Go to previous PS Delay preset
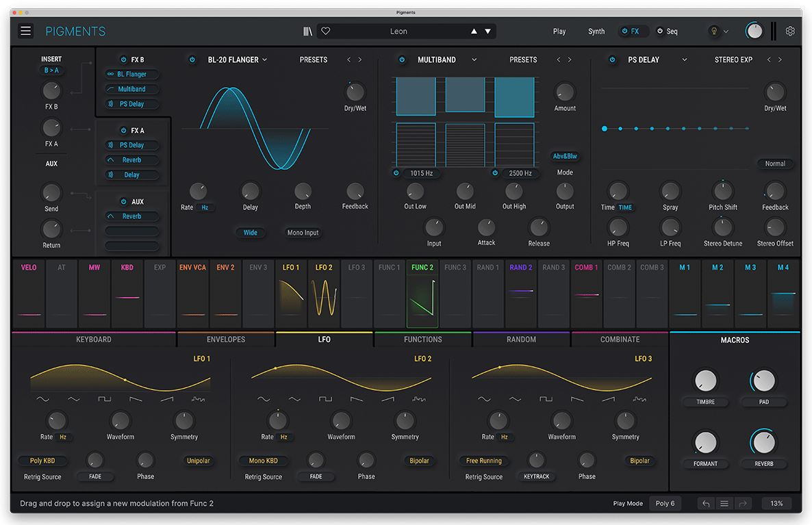812x525 pixels. pyautogui.click(x=769, y=60)
